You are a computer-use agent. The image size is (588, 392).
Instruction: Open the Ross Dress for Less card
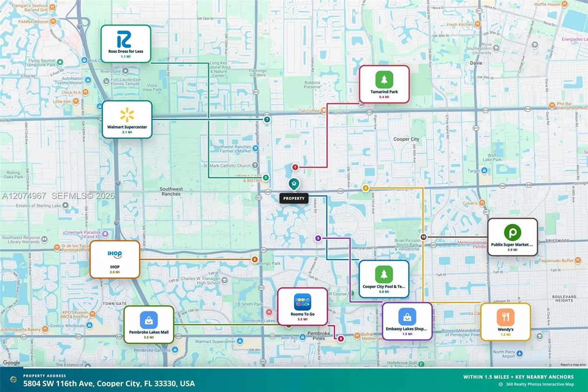[x=126, y=44]
